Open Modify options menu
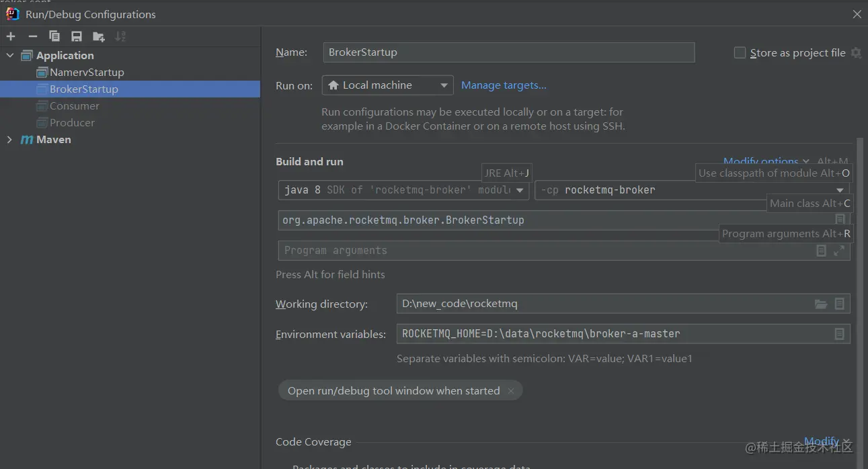This screenshot has width=868, height=469. [767, 161]
